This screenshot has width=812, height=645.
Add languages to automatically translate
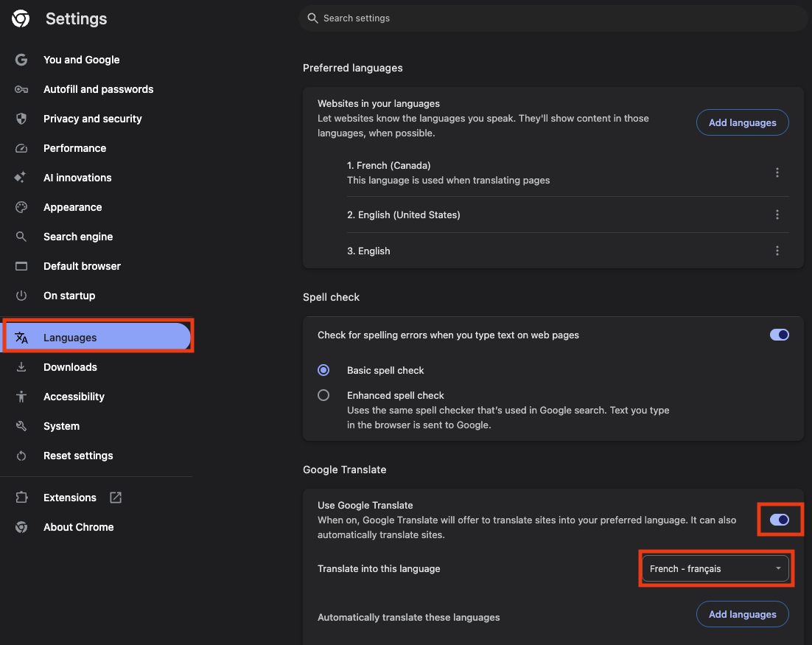tap(742, 614)
